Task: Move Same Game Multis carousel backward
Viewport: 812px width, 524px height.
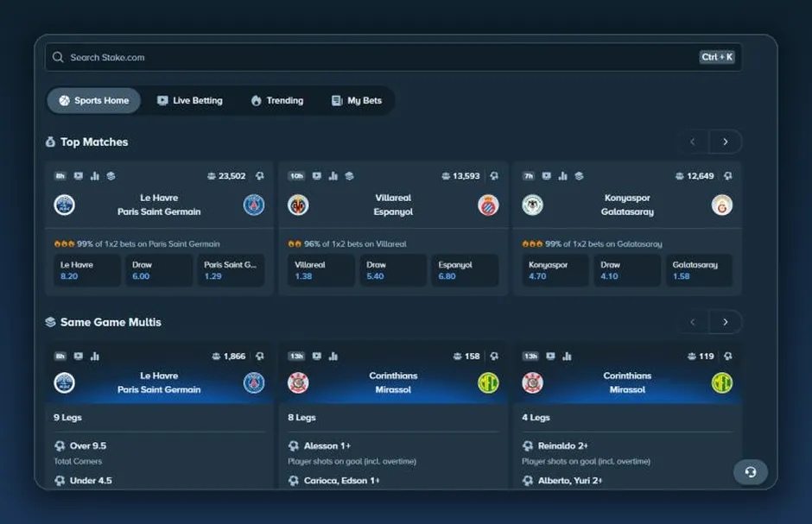Action: point(693,322)
